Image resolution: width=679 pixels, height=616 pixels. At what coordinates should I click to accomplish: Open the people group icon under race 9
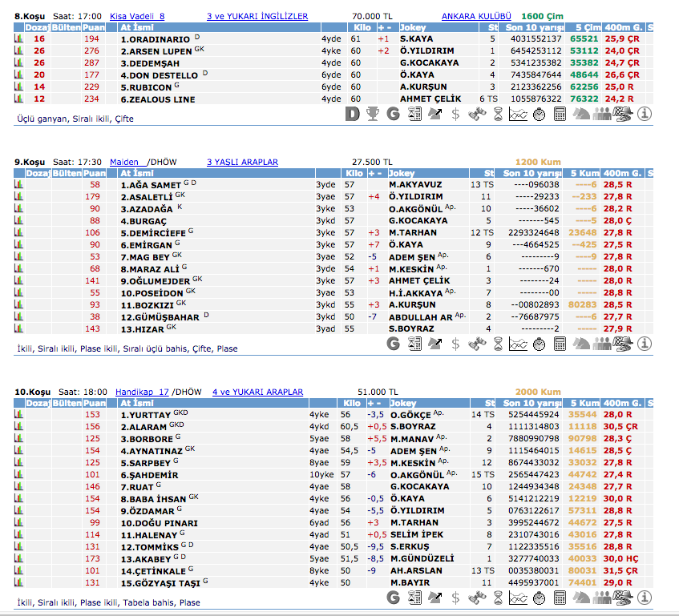tap(602, 344)
